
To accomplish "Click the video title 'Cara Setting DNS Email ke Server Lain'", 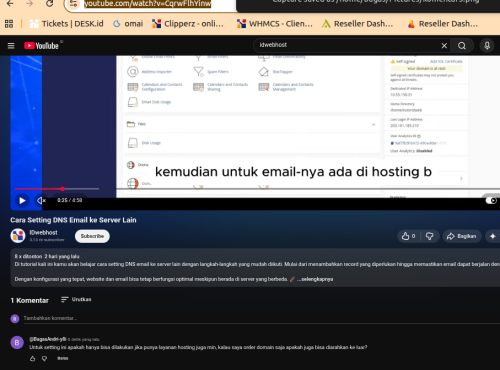I will 73,220.
